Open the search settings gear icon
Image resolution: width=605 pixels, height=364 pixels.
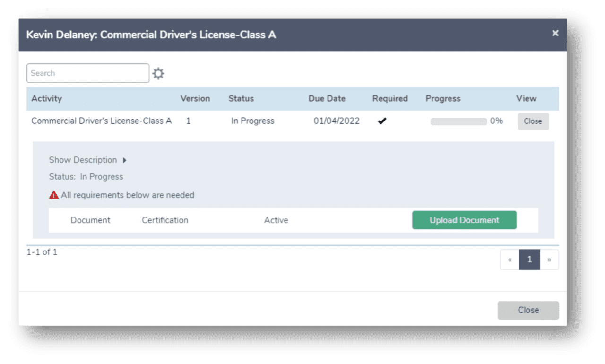pos(158,73)
